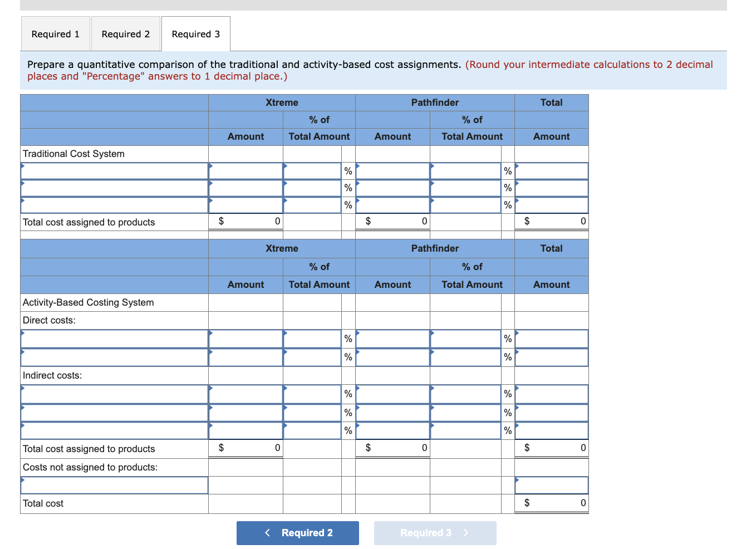Click the disabled Required 3 next button
Viewport: 756px width, 549px height.
[x=435, y=533]
